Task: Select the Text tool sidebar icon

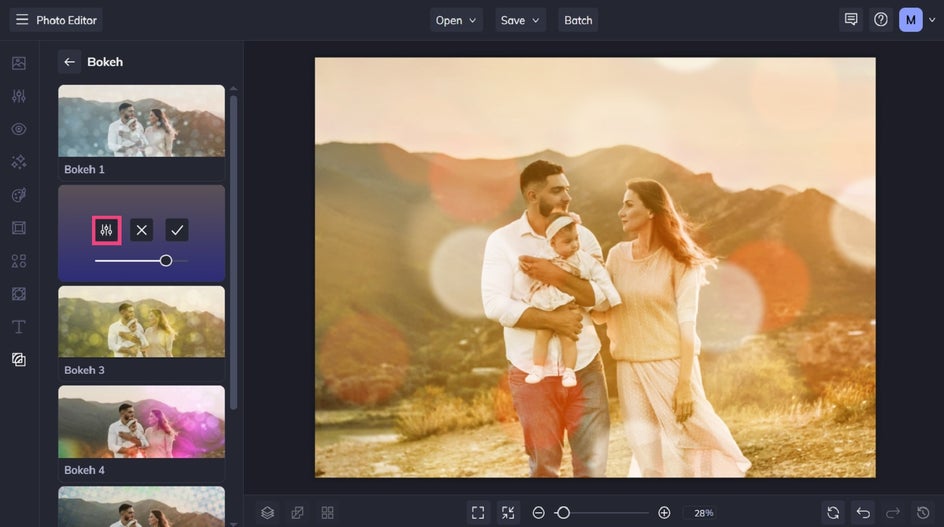Action: point(19,326)
